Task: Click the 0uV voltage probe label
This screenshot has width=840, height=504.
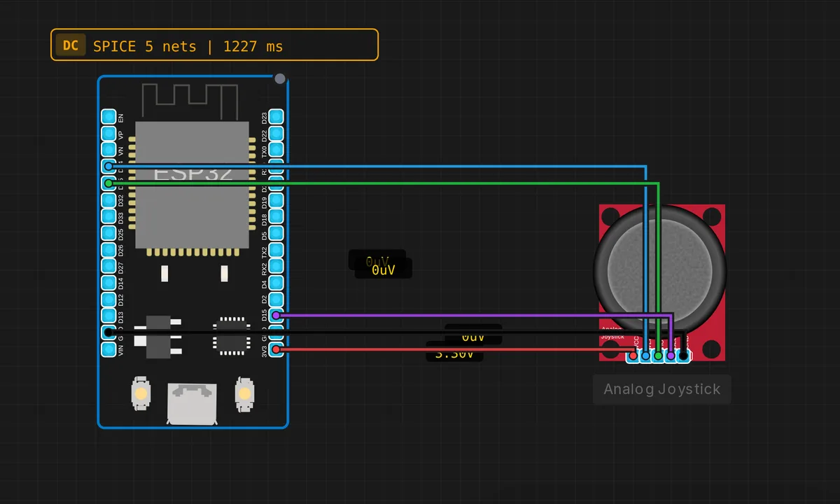Action: [x=383, y=269]
